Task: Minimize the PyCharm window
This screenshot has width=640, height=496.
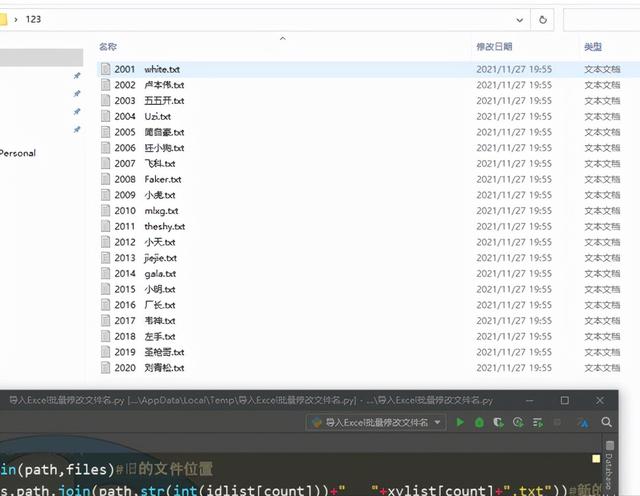Action: click(529, 400)
